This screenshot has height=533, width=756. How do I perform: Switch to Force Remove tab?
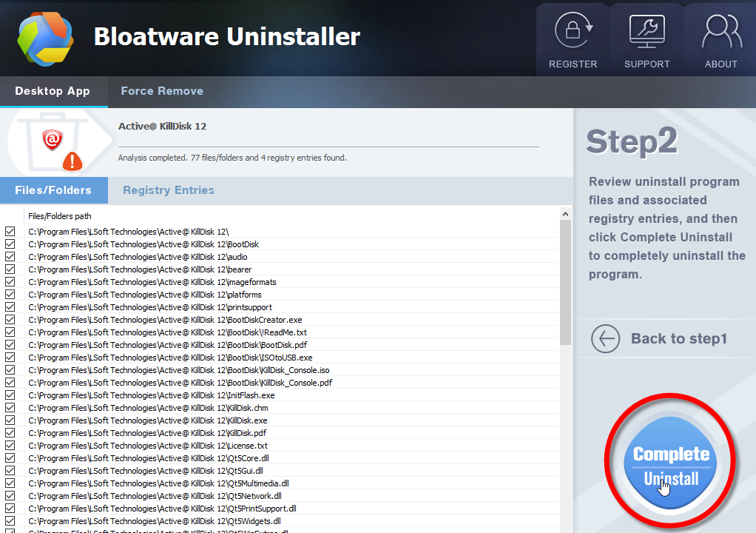pyautogui.click(x=162, y=91)
